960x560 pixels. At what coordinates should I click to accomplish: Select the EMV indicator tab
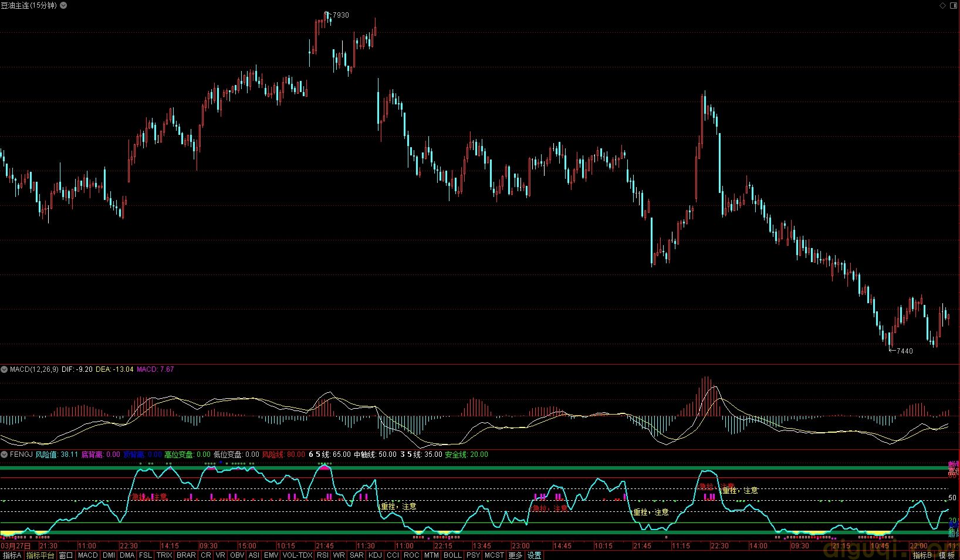(x=272, y=555)
